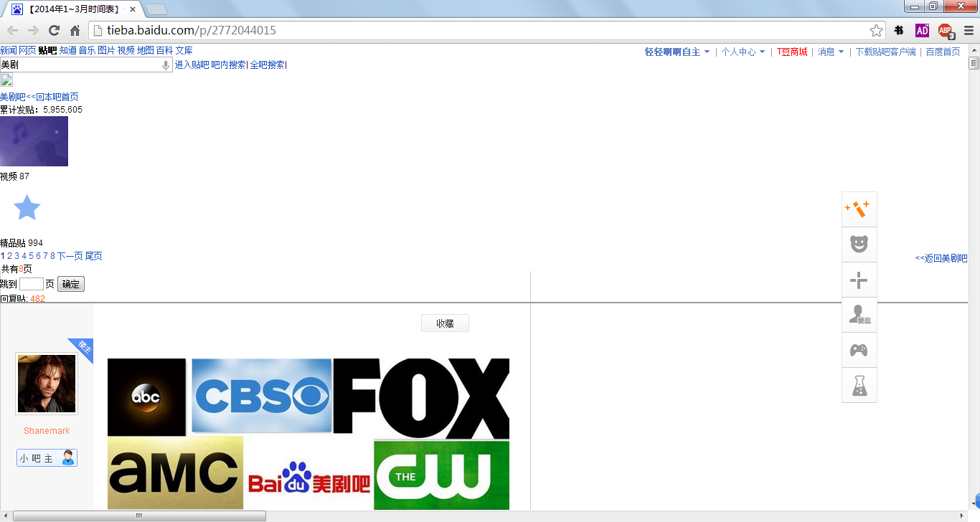
Task: Click the 全吧搜索 link
Action: [x=267, y=65]
